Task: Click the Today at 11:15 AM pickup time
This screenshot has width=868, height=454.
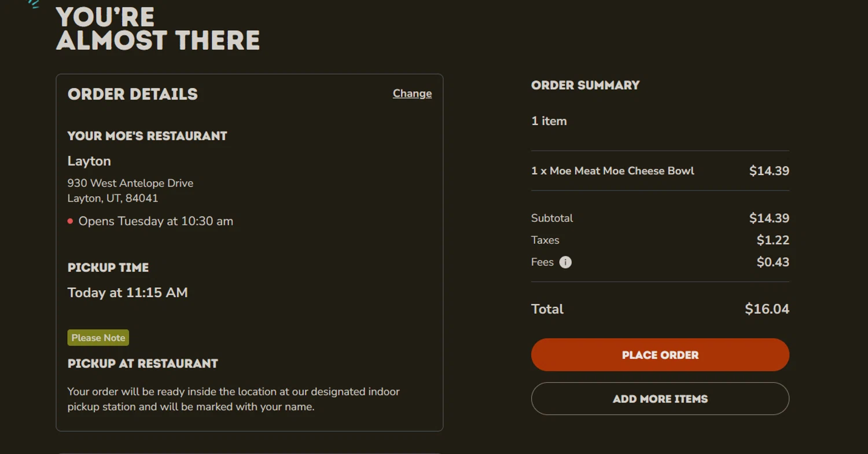Action: (127, 292)
